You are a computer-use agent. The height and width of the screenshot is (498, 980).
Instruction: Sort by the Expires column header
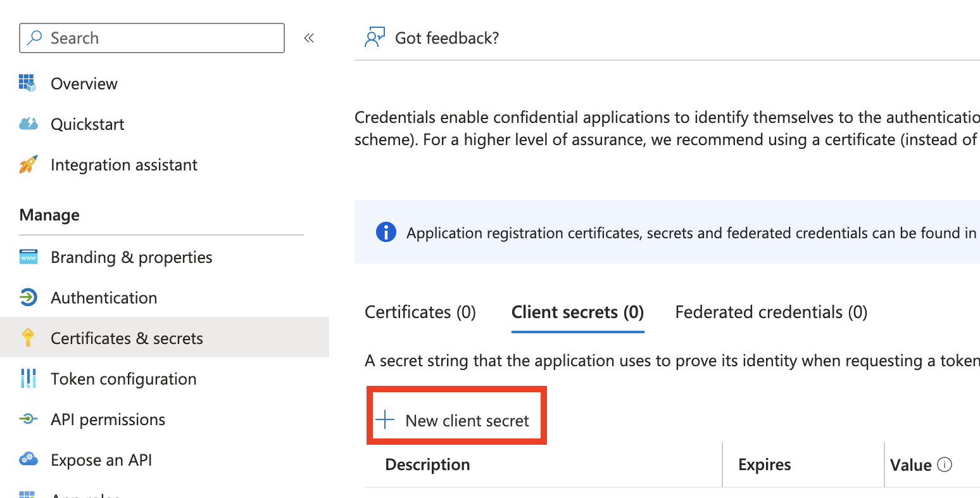(x=764, y=464)
